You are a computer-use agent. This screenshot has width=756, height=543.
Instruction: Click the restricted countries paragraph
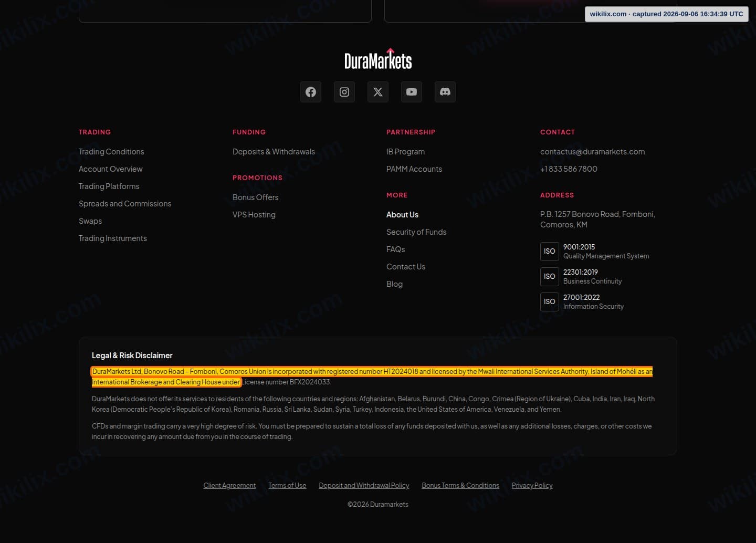[x=373, y=404]
